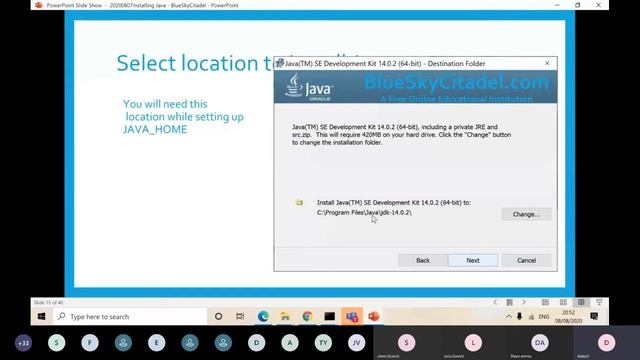Open Microsoft Edge from taskbar

263,316
